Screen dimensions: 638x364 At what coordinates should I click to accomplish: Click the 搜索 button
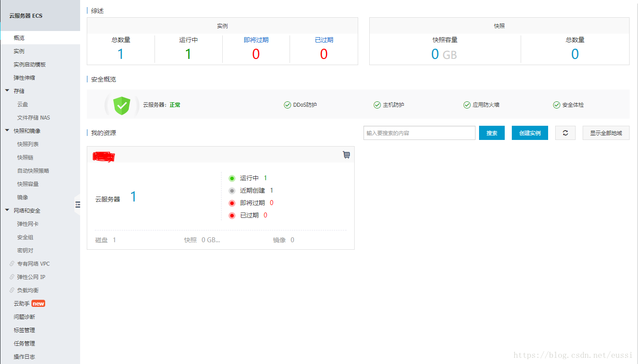[x=492, y=133]
